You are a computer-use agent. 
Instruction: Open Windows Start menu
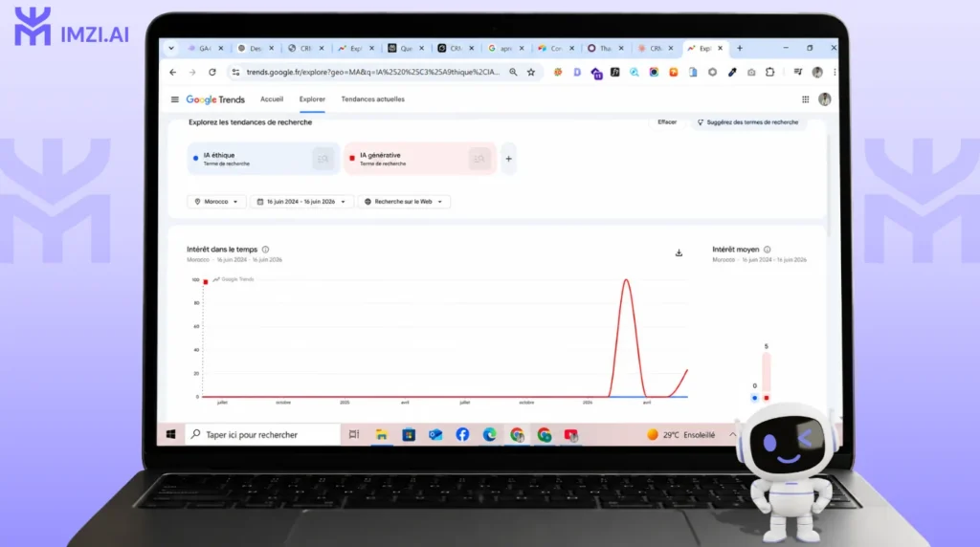tap(170, 434)
